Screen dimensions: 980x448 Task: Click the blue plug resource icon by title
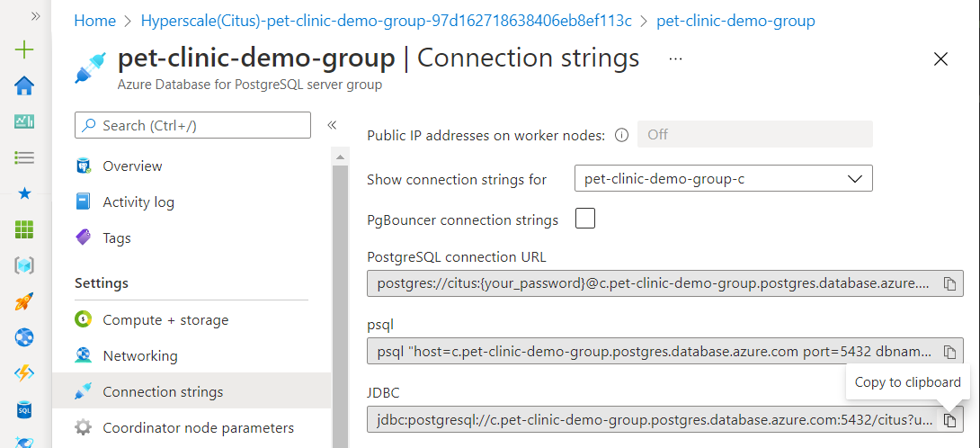pos(90,67)
